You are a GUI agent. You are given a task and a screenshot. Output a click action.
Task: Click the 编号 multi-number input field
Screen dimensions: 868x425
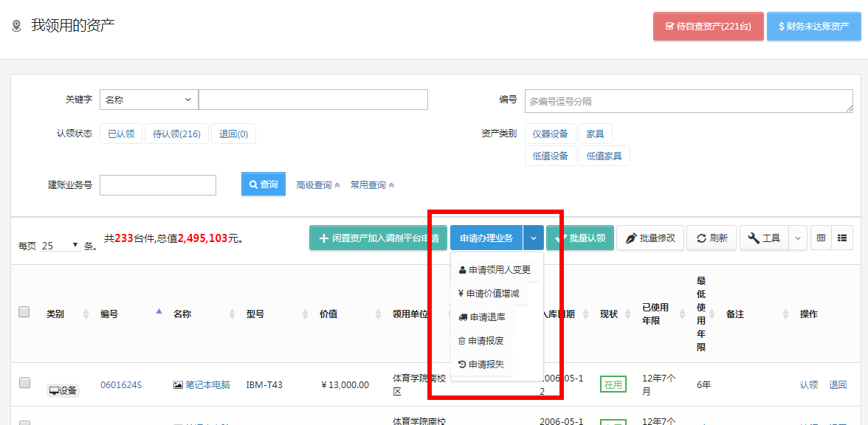point(688,101)
